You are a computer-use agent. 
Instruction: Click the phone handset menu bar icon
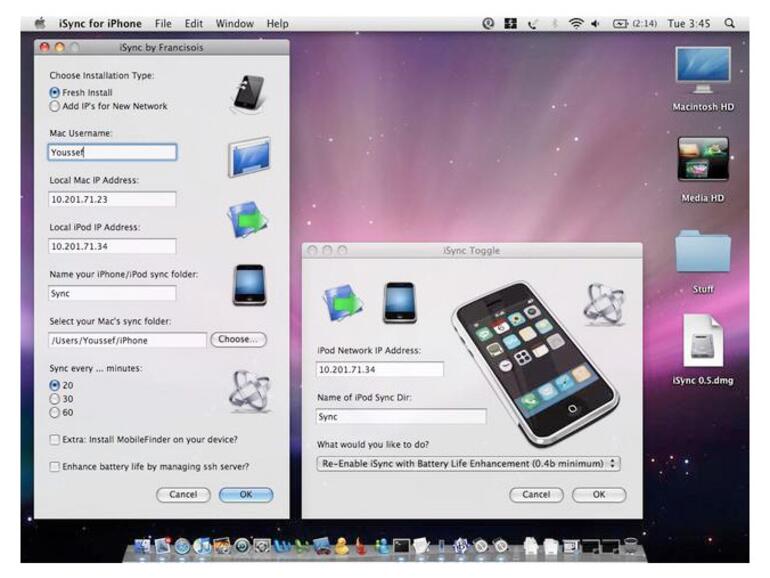(x=532, y=23)
